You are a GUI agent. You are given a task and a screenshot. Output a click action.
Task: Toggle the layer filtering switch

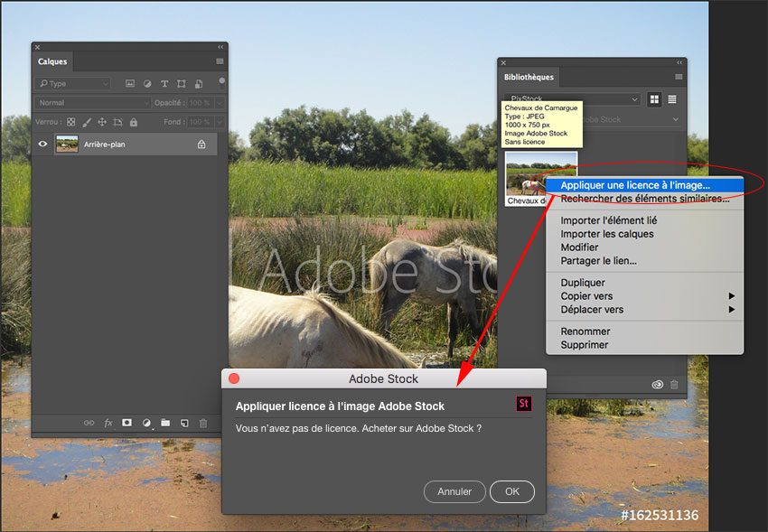[222, 80]
